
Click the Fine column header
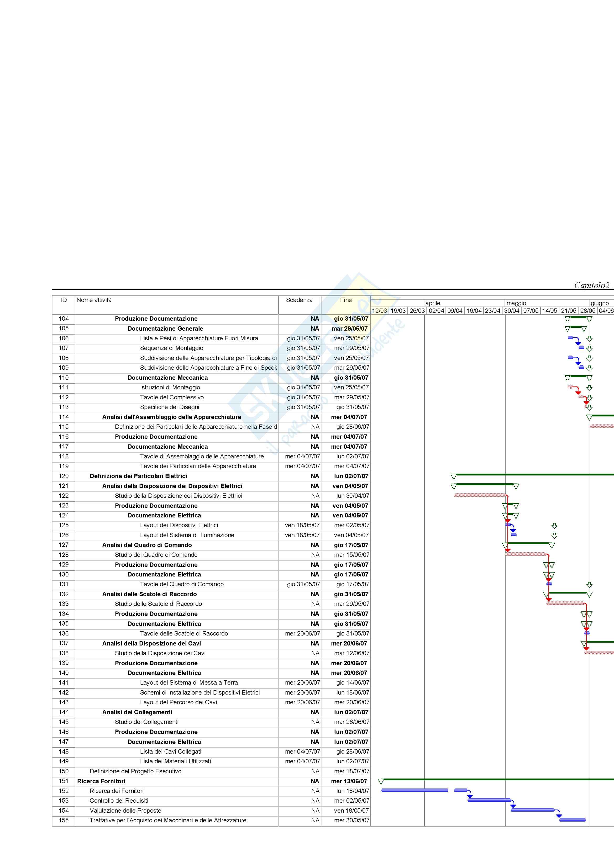[345, 300]
